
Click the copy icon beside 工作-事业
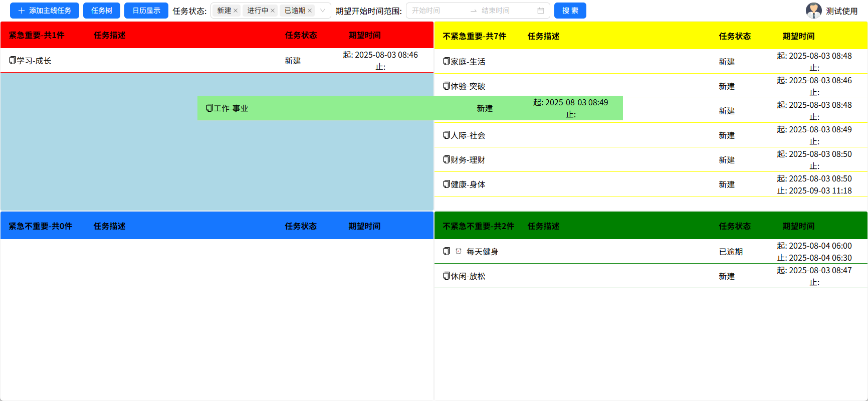(209, 108)
